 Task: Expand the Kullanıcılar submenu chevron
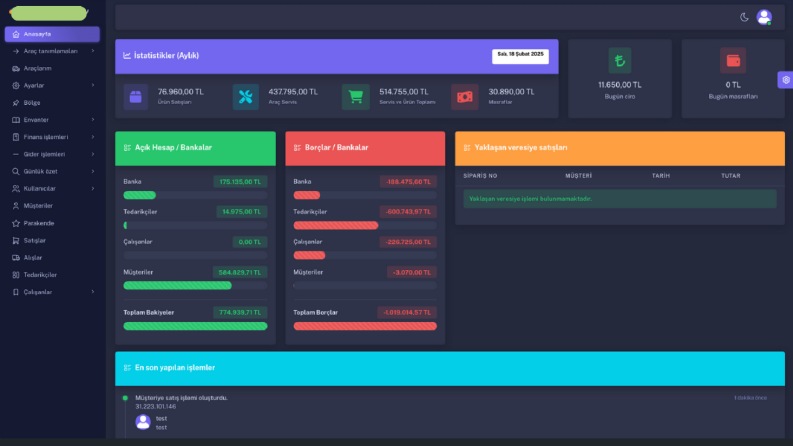pyautogui.click(x=93, y=189)
